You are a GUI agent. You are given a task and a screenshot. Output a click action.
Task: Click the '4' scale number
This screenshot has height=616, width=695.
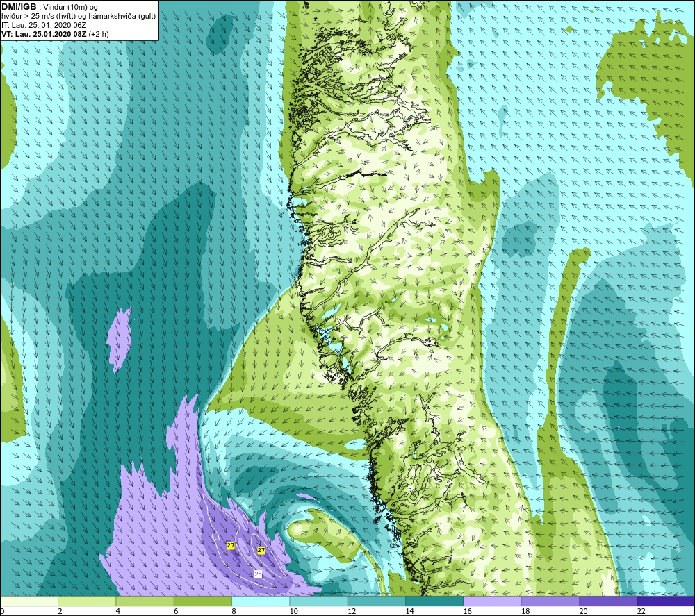[x=118, y=611]
